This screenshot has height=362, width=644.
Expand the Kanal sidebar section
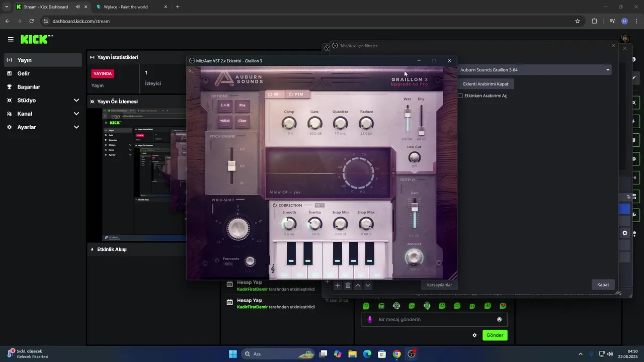pyautogui.click(x=43, y=114)
